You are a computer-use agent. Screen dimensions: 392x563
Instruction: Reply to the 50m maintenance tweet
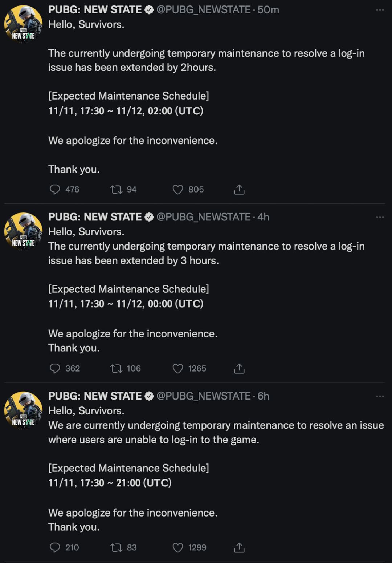point(55,190)
